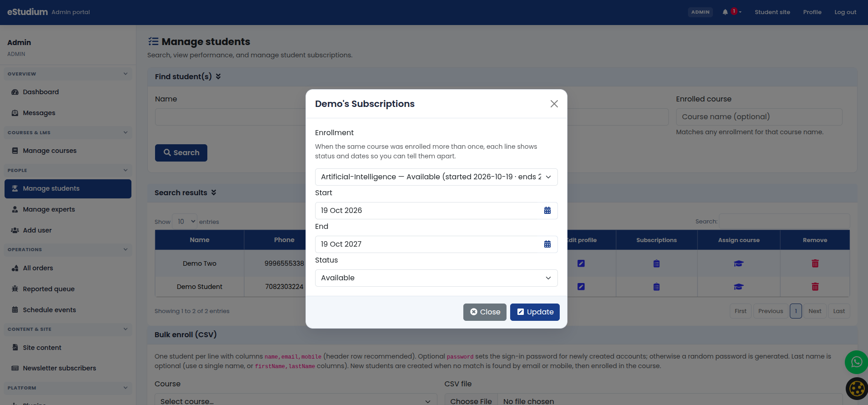Viewport: 868px width, 405px height.
Task: Remove Demo Two with trash icon
Action: [x=815, y=263]
